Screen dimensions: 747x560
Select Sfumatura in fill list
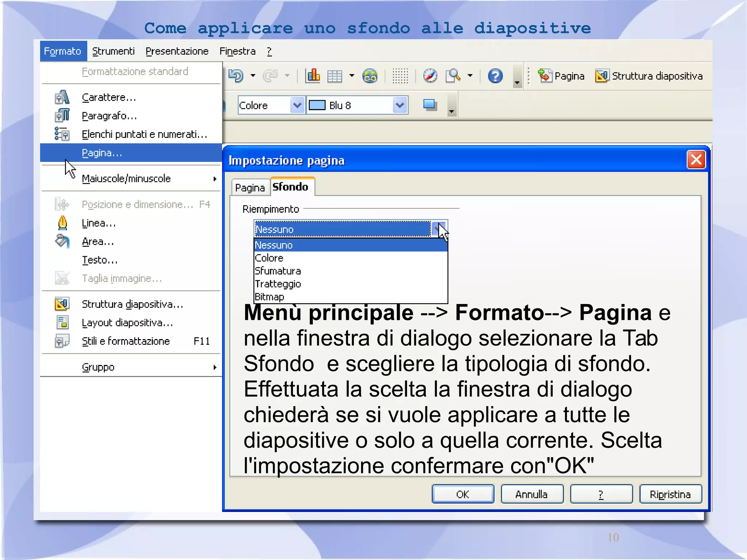pos(351,271)
